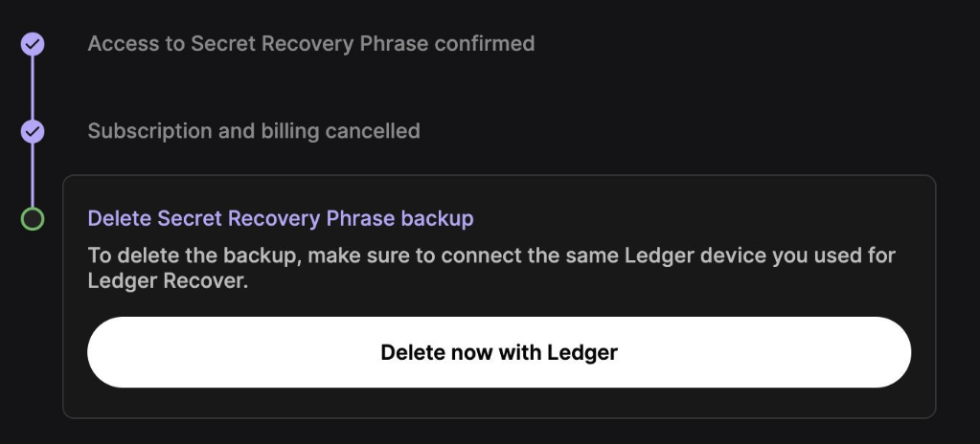The height and width of the screenshot is (444, 980).
Task: Click empty card area right of the backup heading
Action: tap(699, 219)
